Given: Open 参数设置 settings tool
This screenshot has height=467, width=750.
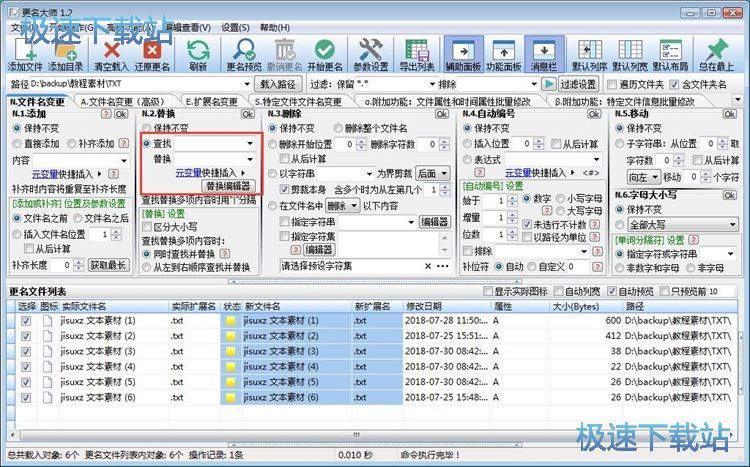Looking at the screenshot, I should [x=371, y=54].
